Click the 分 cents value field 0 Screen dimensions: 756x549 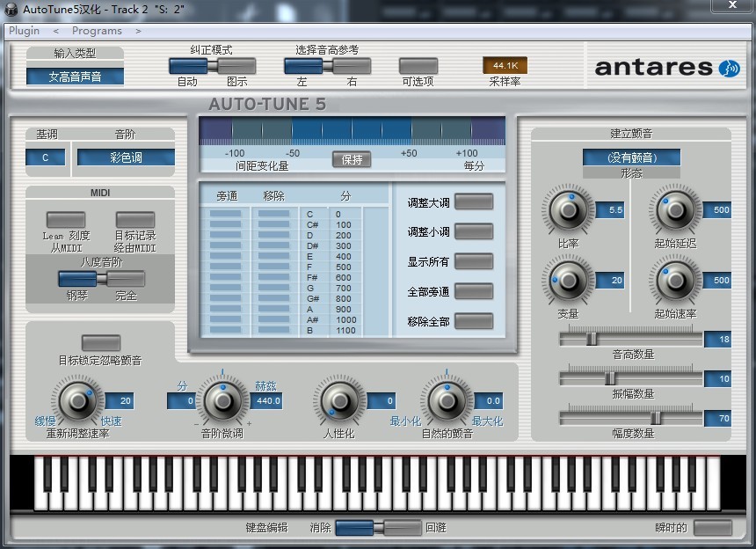coord(181,401)
